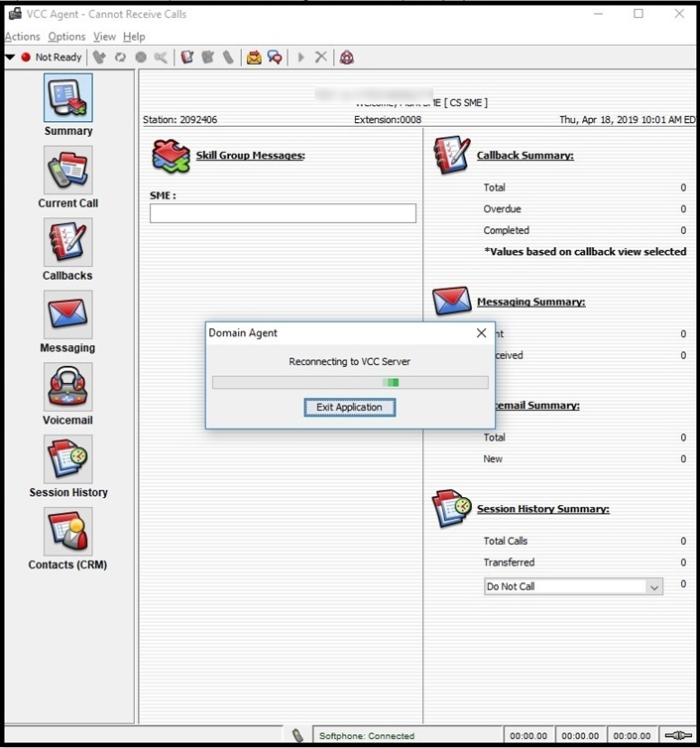Click the Overdue callback row label
Image resolution: width=700 pixels, height=748 pixels.
pyautogui.click(x=502, y=209)
